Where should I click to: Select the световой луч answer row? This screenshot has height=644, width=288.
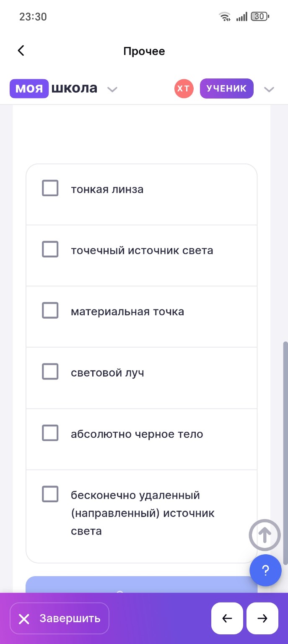50,371
